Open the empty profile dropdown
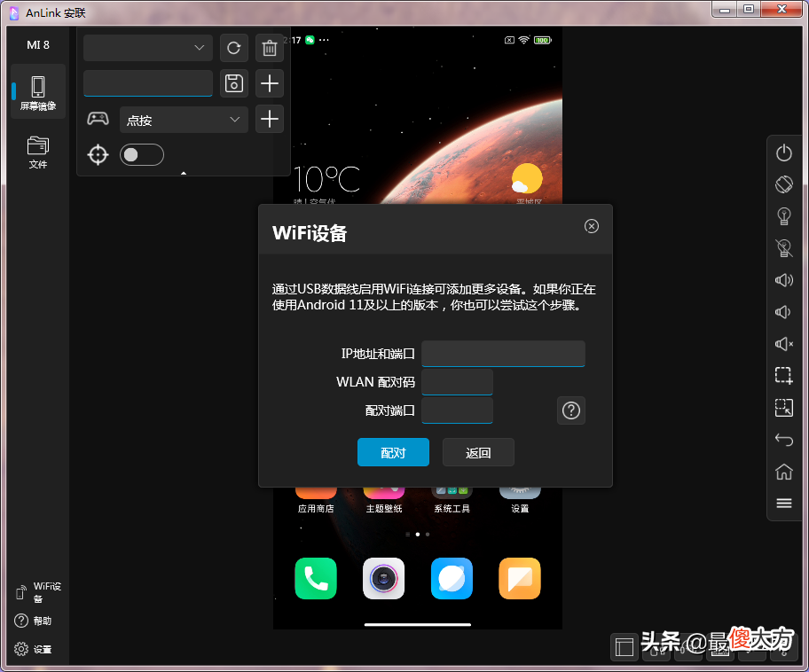This screenshot has width=809, height=672. tap(148, 48)
